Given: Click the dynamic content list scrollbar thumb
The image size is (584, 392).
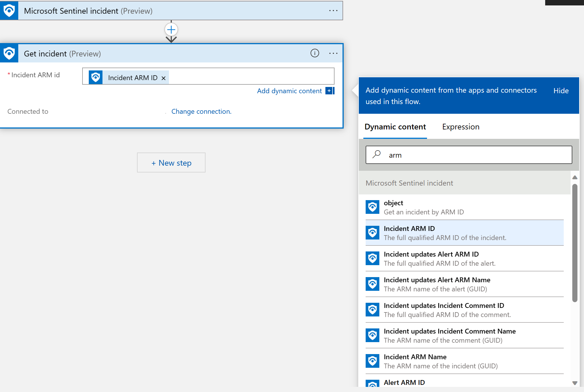Looking at the screenshot, I should (575, 243).
